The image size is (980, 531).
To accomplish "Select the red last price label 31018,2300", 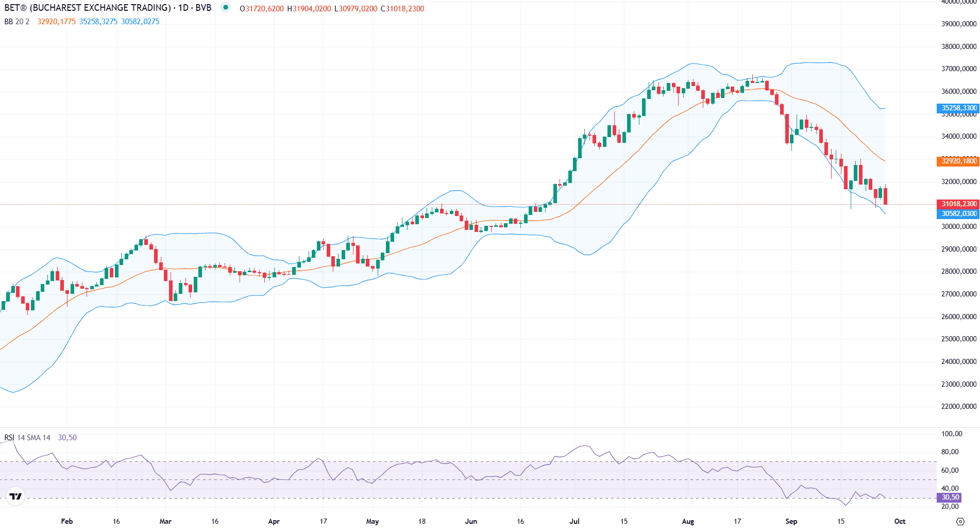I will (x=958, y=204).
